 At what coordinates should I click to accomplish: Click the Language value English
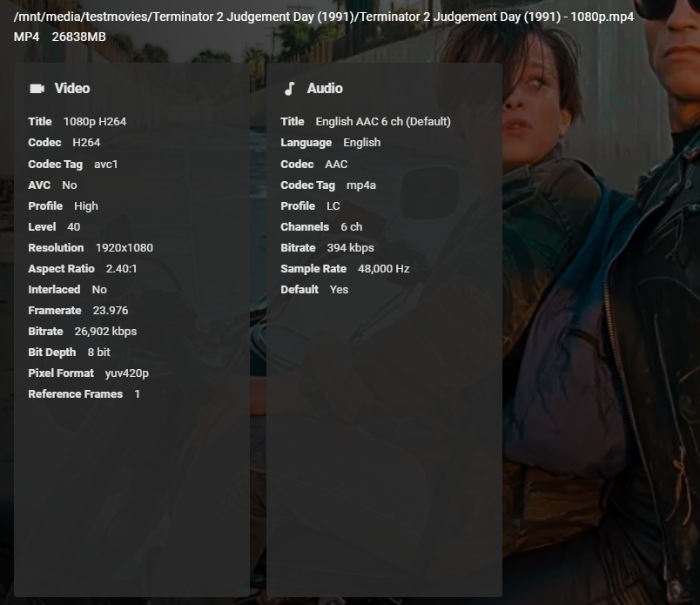(362, 143)
